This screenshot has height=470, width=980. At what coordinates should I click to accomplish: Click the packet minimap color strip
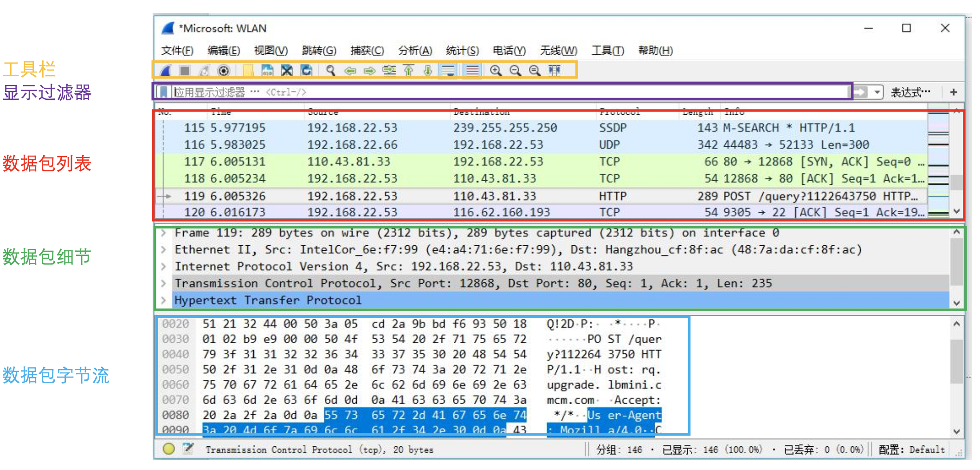[938, 162]
